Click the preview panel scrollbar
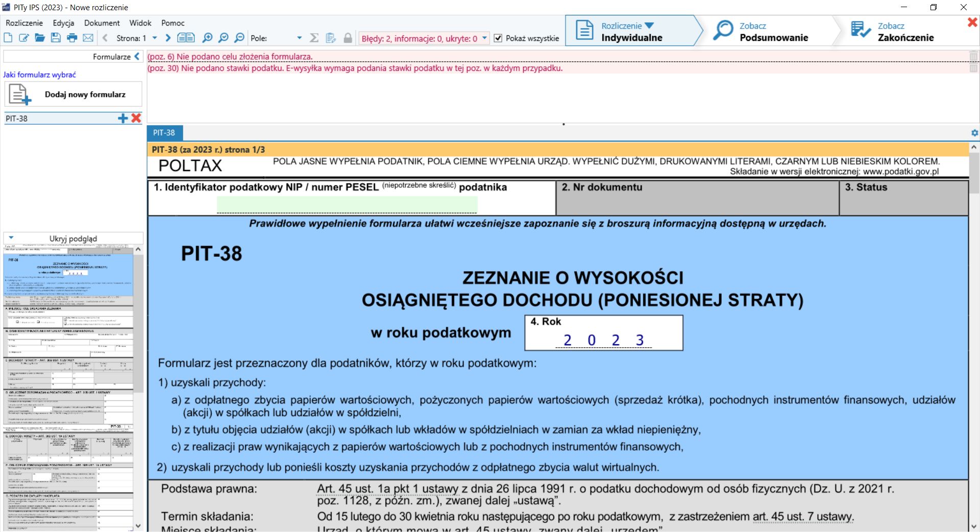Screen dimensions: 980x532 [138, 324]
